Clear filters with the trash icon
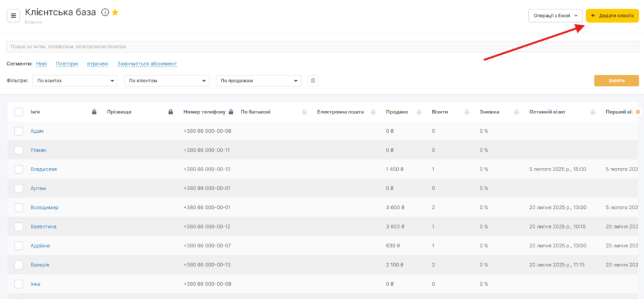This screenshot has width=644, height=299. (313, 81)
